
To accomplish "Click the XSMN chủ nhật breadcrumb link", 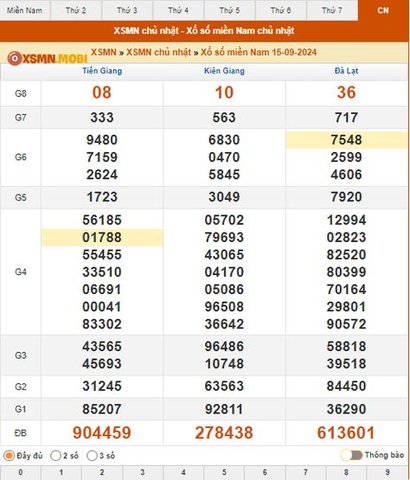I will [x=159, y=52].
